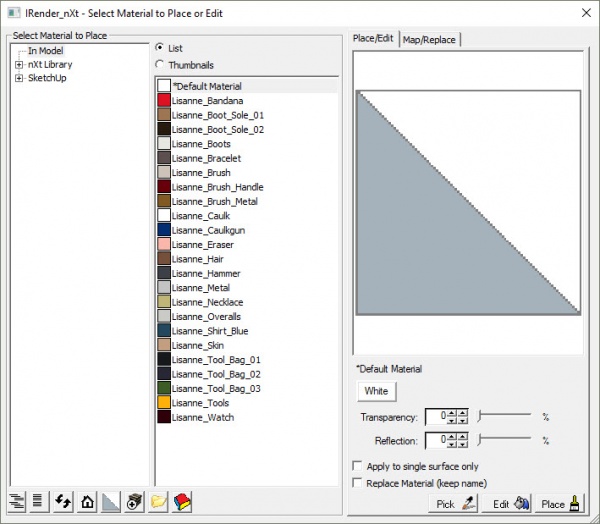Image resolution: width=600 pixels, height=524 pixels.
Task: Switch to the Map/Replace tab
Action: 429,40
